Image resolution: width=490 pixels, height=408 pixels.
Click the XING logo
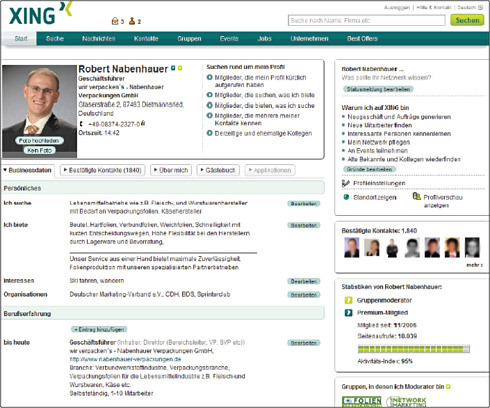[40, 14]
